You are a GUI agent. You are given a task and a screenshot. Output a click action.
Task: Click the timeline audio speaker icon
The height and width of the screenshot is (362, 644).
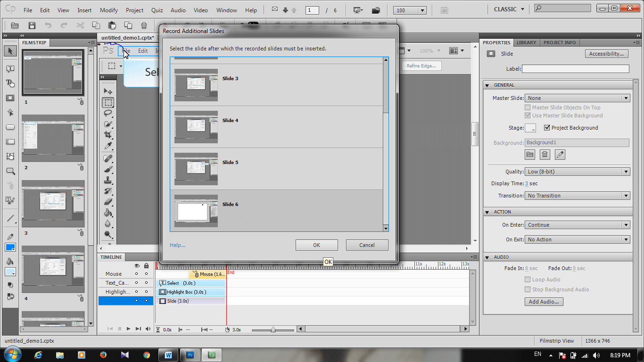[148, 329]
